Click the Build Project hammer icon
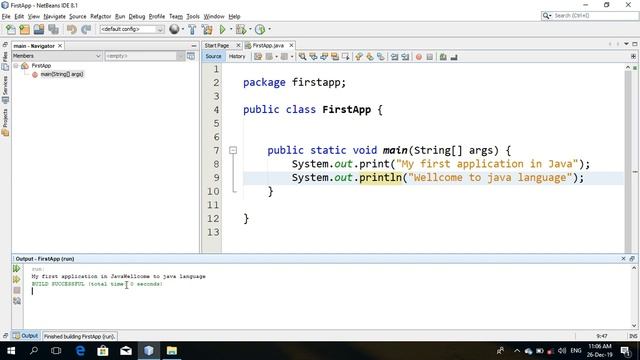Image resolution: width=640 pixels, height=360 pixels. pyautogui.click(x=192, y=29)
